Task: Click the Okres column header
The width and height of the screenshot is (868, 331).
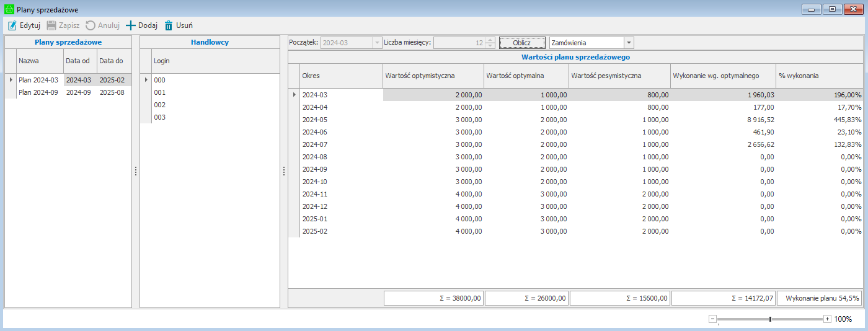Action: pyautogui.click(x=341, y=76)
